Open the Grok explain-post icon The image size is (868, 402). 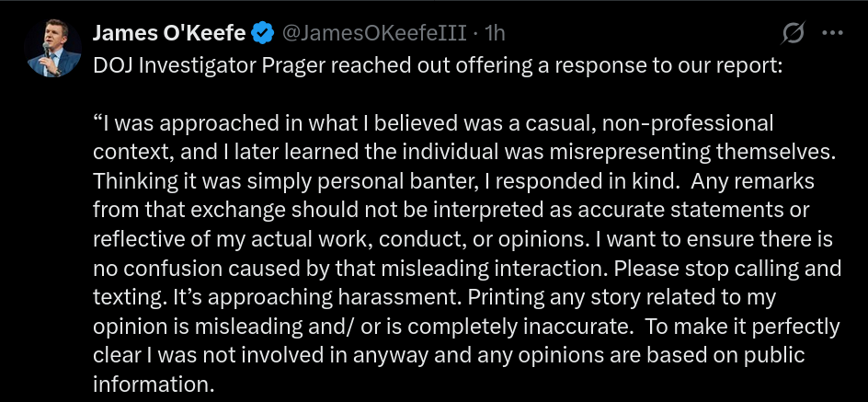[x=793, y=33]
